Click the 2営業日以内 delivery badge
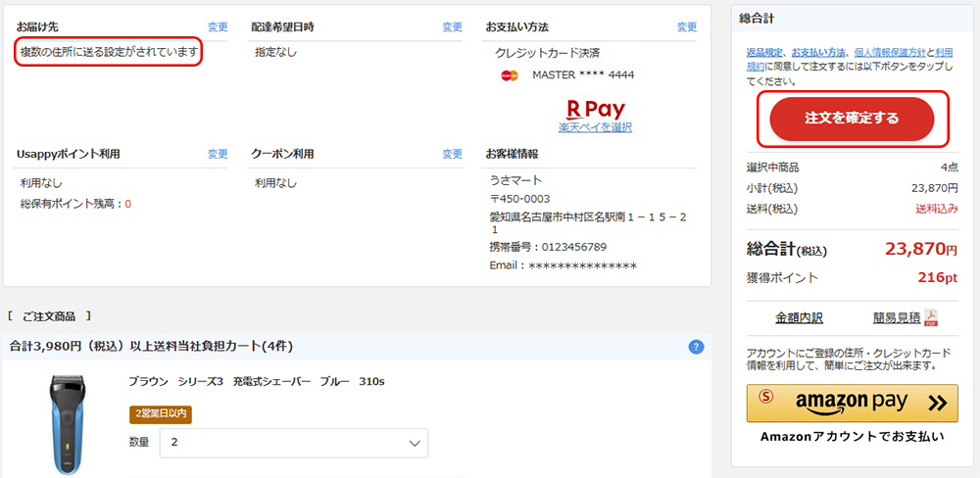Viewport: 980px width, 478px height. 161,413
